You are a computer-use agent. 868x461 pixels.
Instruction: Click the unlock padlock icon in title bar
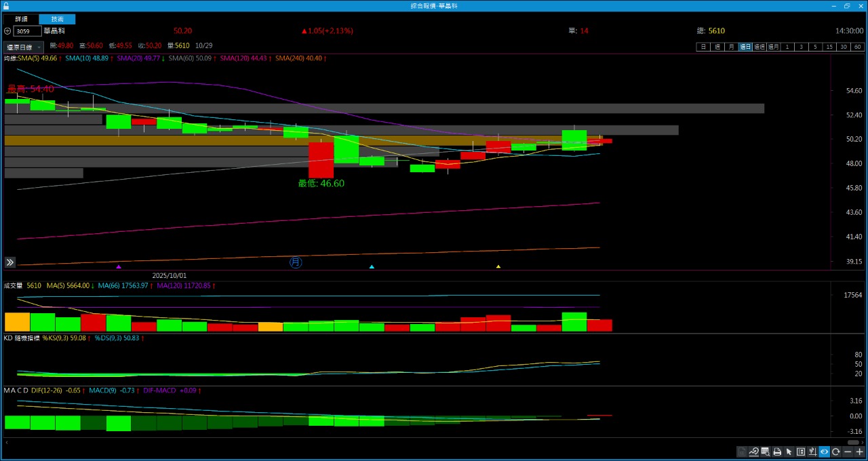click(6, 5)
